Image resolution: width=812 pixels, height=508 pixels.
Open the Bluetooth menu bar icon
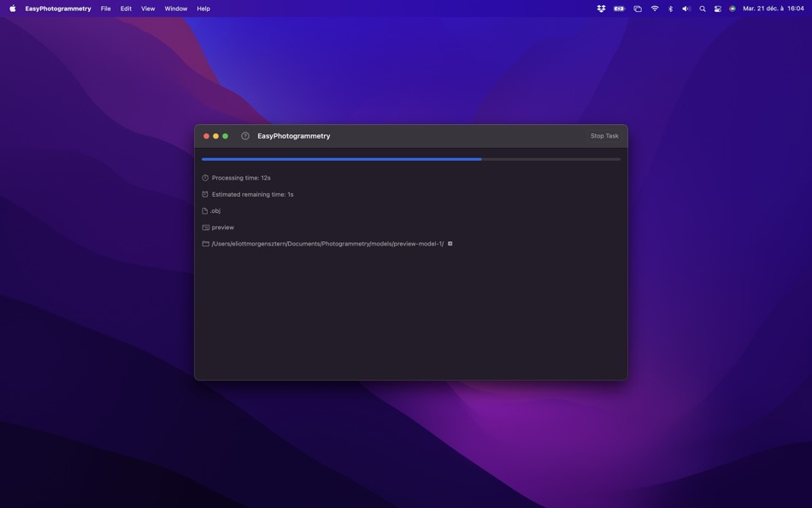[x=670, y=9]
